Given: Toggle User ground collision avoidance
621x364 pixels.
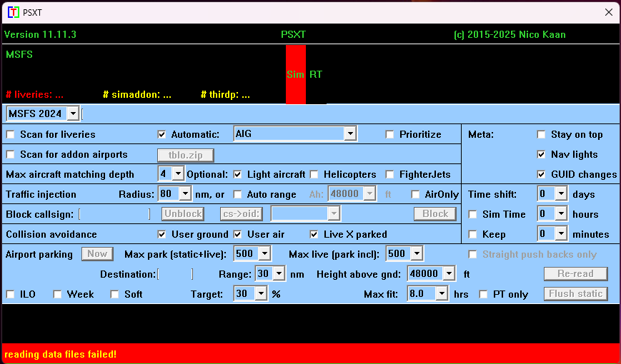Looking at the screenshot, I should (162, 234).
